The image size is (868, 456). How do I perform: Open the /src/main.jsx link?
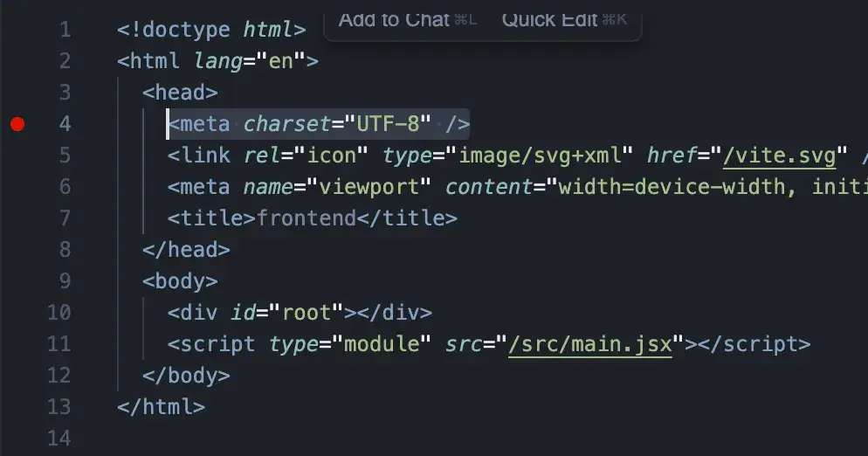tap(590, 345)
